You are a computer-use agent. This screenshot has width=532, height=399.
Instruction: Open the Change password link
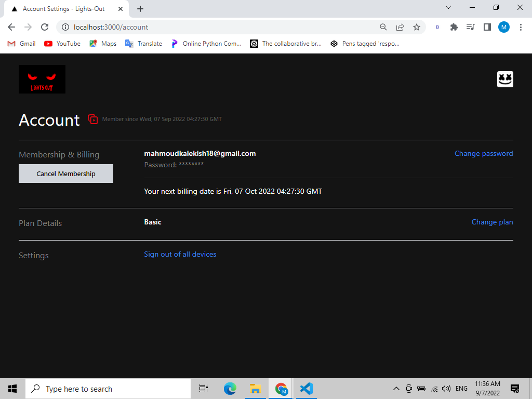pyautogui.click(x=484, y=153)
